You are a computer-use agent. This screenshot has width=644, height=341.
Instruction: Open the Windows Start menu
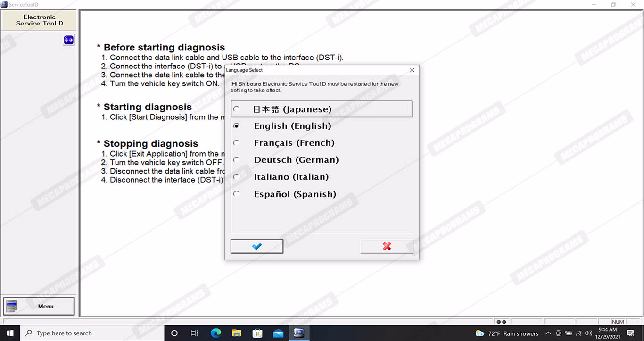click(x=10, y=333)
